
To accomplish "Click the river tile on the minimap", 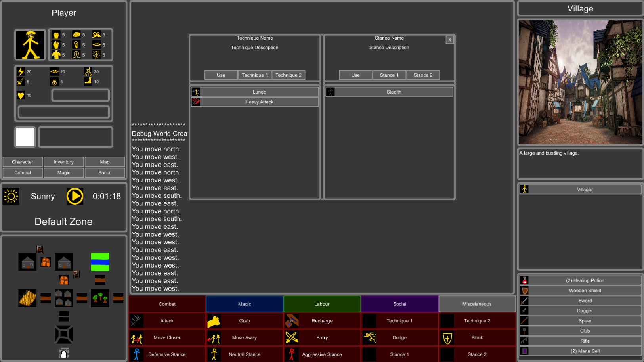I will tap(100, 262).
